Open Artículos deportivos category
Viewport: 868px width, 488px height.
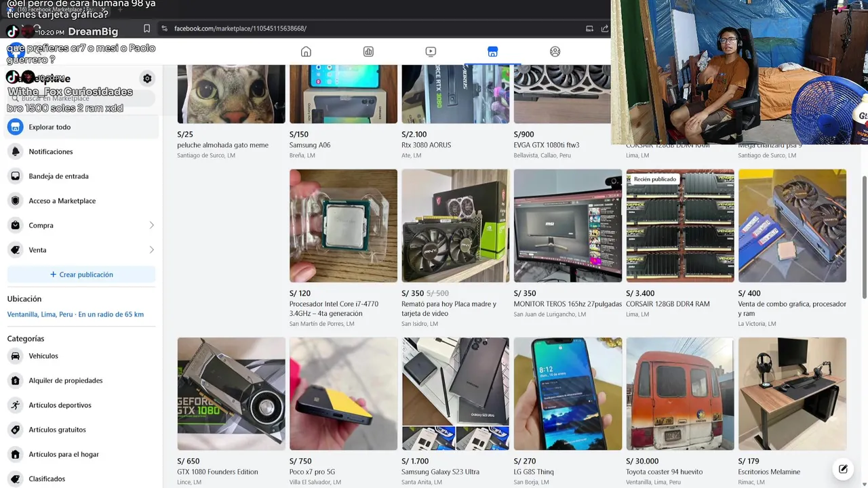(81, 405)
